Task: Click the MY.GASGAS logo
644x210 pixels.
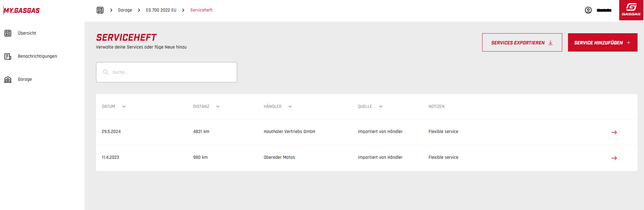Action: 22,11
